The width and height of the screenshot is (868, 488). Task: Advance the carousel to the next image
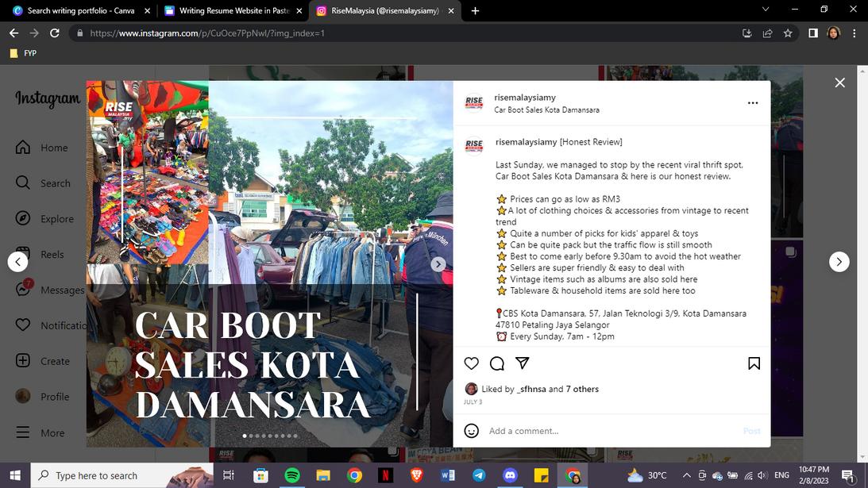(x=438, y=264)
